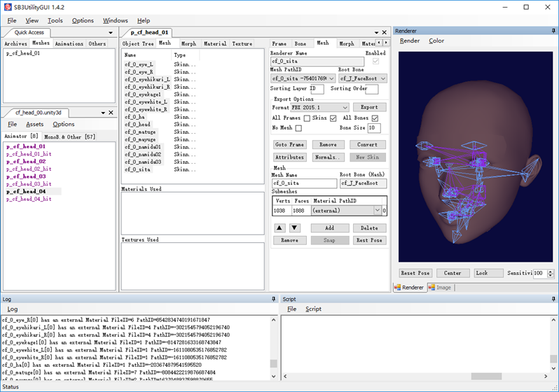Toggle the Skins export checkbox
The width and height of the screenshot is (559, 392).
coord(333,118)
